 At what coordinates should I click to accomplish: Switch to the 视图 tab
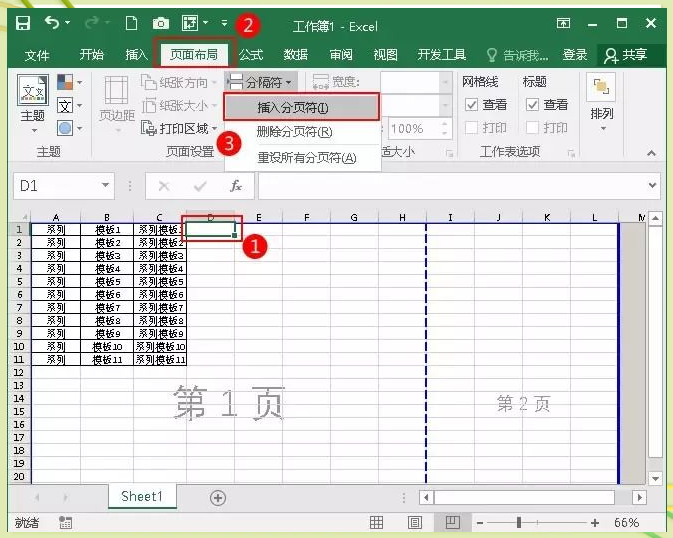tap(385, 55)
